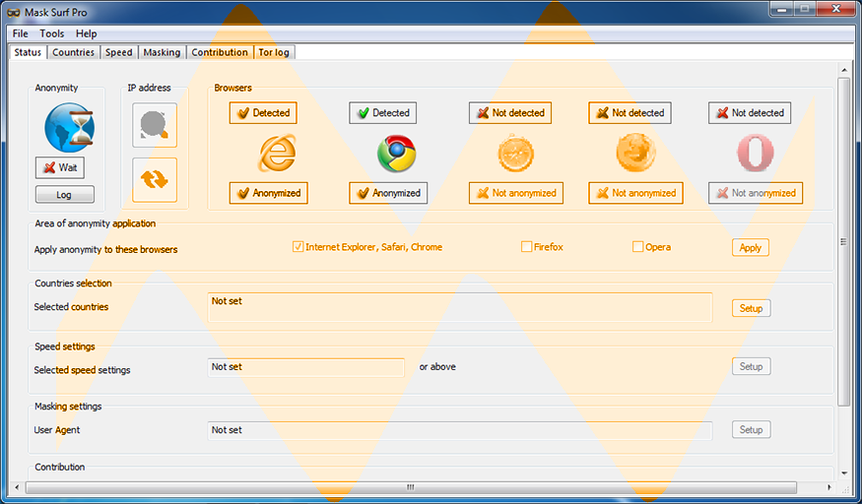
Task: Open the Help menu
Action: click(x=87, y=33)
